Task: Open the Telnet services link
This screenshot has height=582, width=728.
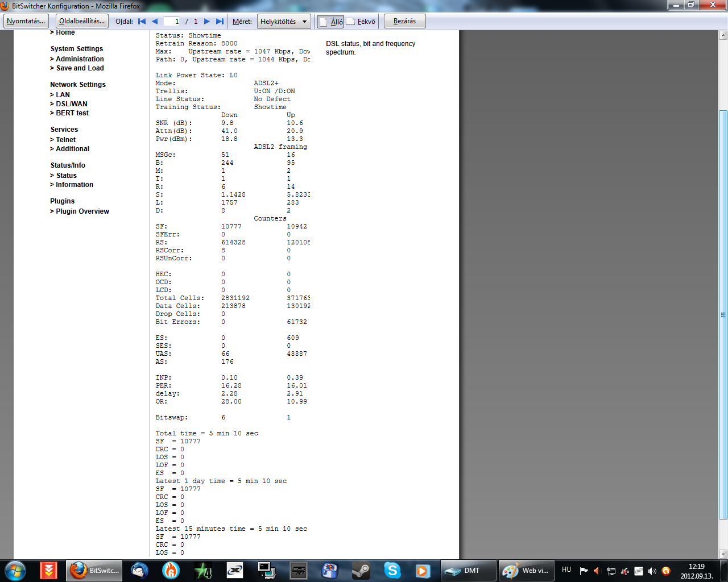Action: click(65, 140)
